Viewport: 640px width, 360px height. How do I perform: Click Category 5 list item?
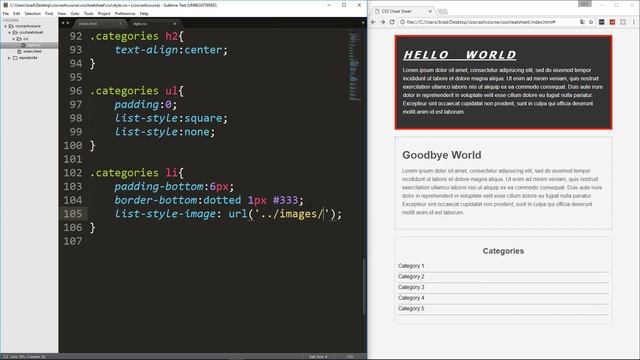click(x=411, y=308)
